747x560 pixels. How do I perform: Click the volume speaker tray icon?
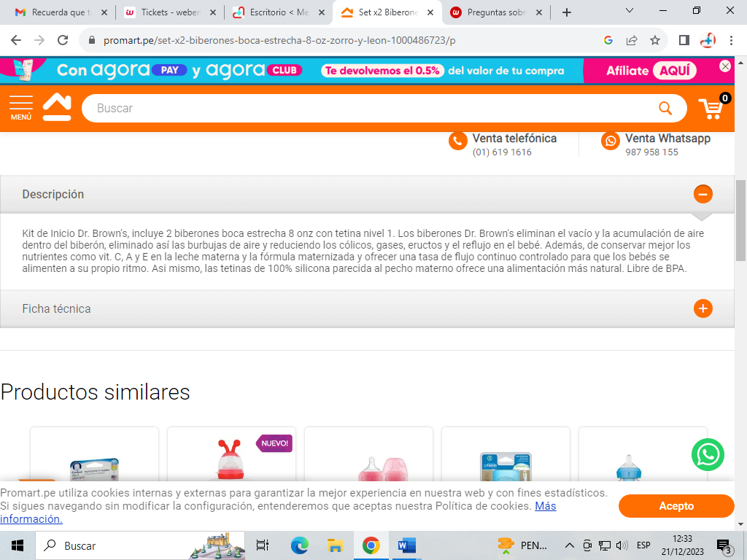click(622, 545)
